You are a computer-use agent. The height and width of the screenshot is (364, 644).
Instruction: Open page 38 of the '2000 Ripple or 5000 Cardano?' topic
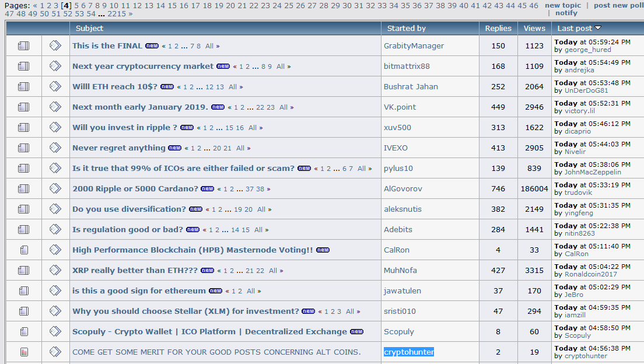(x=260, y=189)
